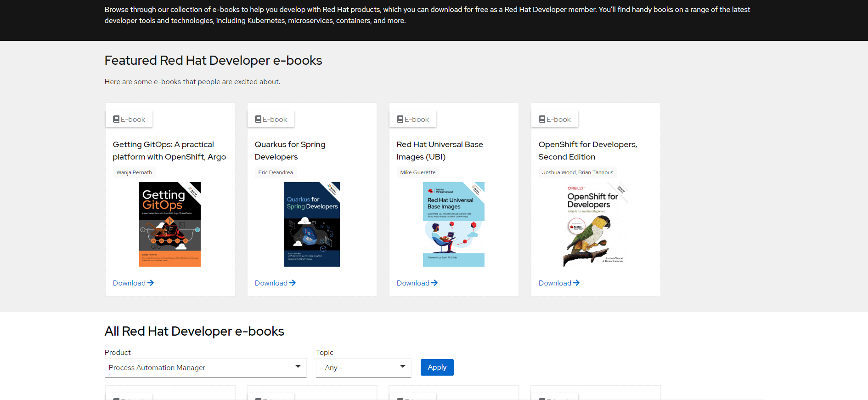The height and width of the screenshot is (400, 868).
Task: Download the Getting GitOps e-book
Action: [133, 283]
